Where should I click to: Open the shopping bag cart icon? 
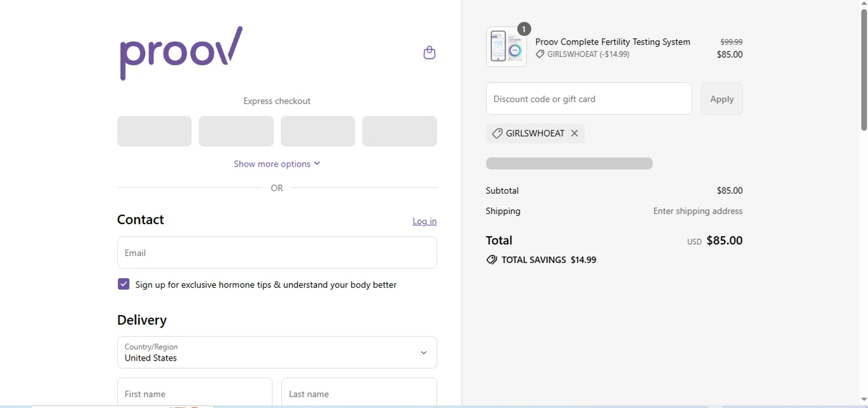pyautogui.click(x=429, y=53)
